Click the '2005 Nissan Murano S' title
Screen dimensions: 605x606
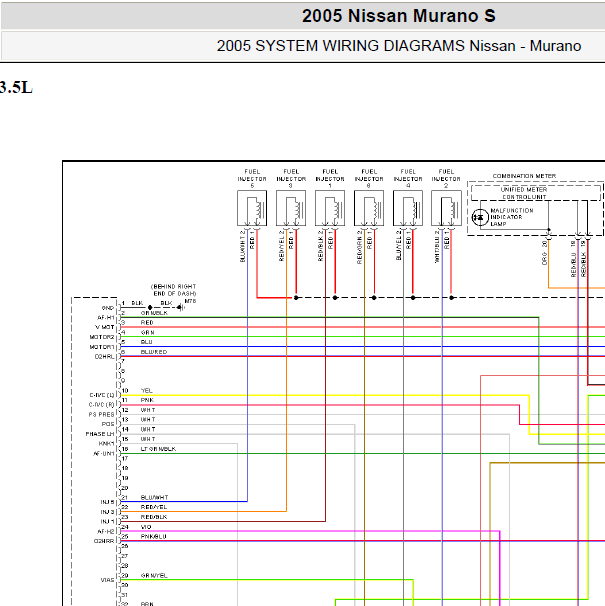(399, 16)
